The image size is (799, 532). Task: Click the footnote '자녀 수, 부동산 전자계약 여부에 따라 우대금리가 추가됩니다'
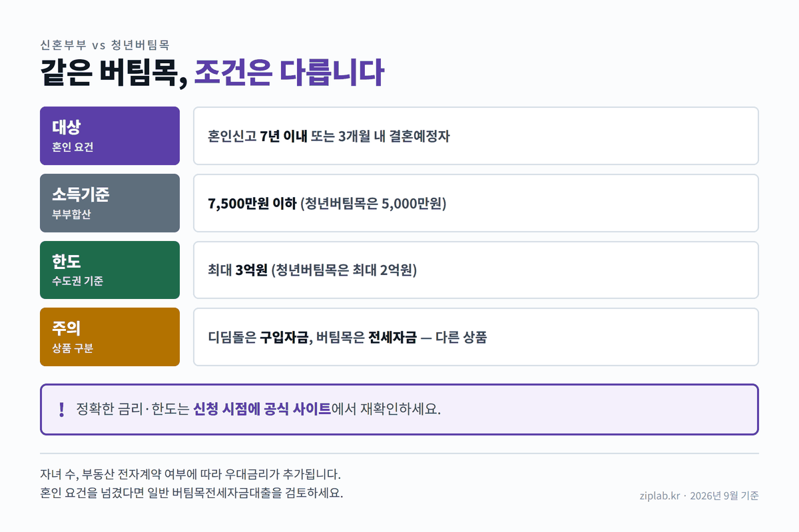coord(190,475)
